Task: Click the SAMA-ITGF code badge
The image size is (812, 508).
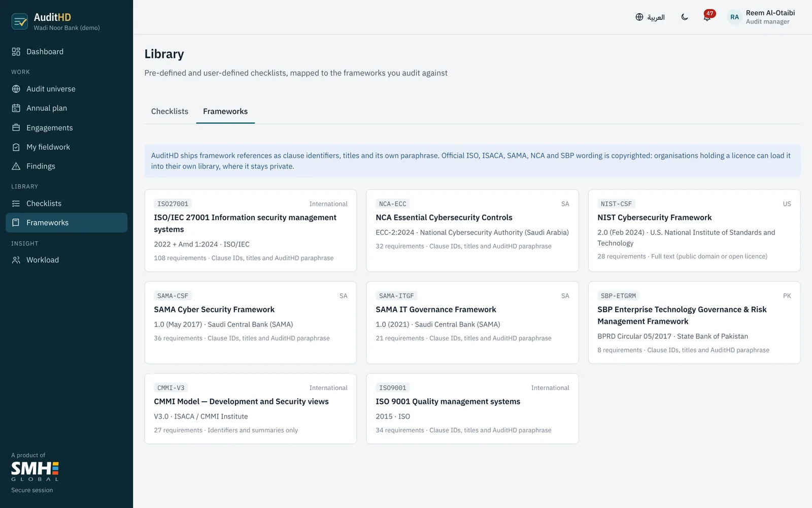Action: click(396, 296)
